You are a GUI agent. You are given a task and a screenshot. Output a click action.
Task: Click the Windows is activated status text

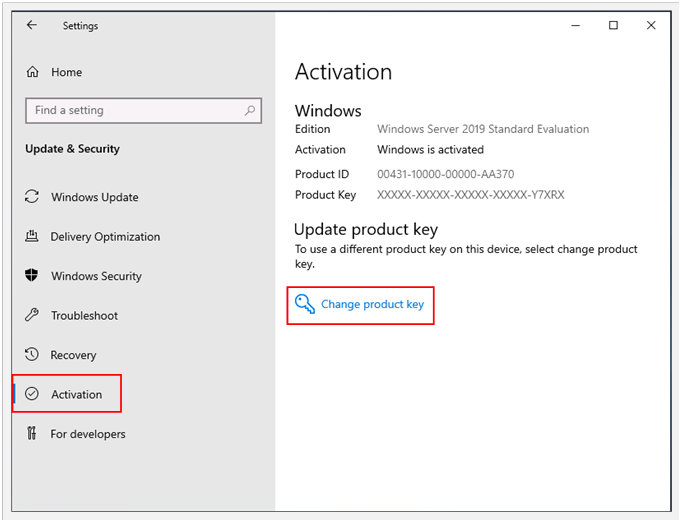430,150
